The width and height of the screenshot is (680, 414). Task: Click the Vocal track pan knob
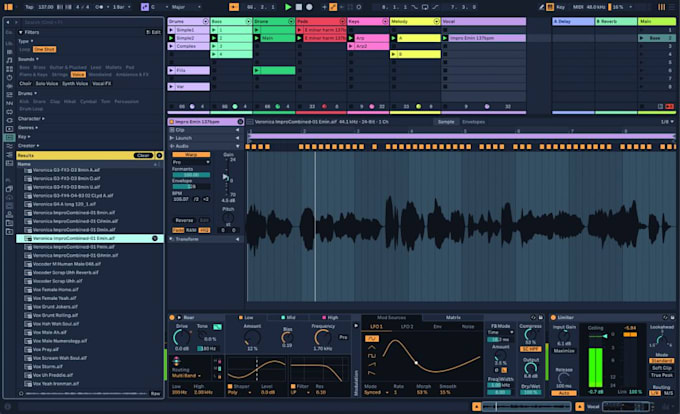click(487, 106)
